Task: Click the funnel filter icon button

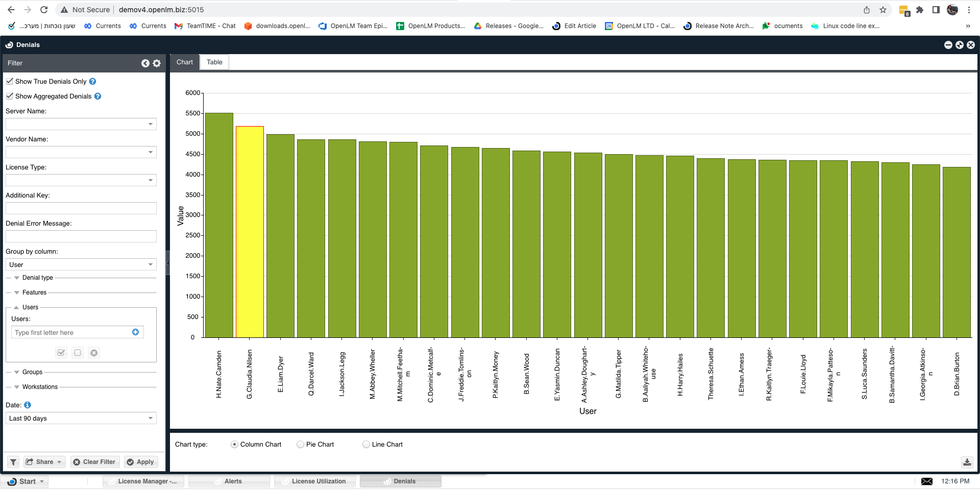Action: click(x=13, y=462)
